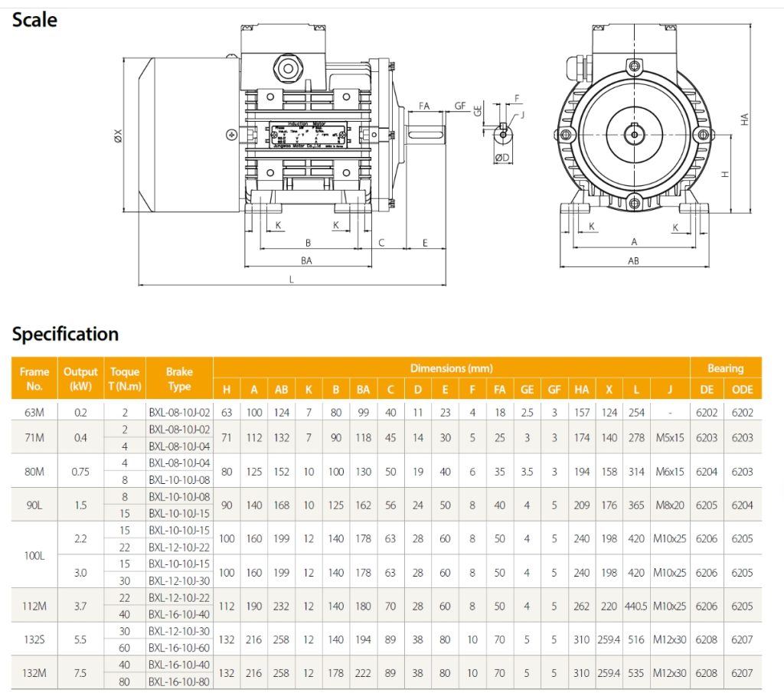Click the "Bearing" header cell
Screen dimensions: 784x693
[x=725, y=368]
